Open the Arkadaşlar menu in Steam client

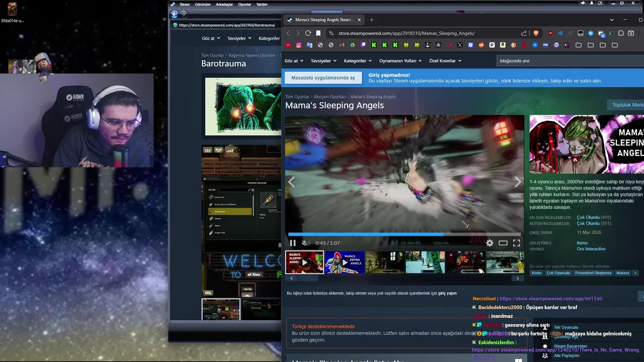pyautogui.click(x=224, y=4)
